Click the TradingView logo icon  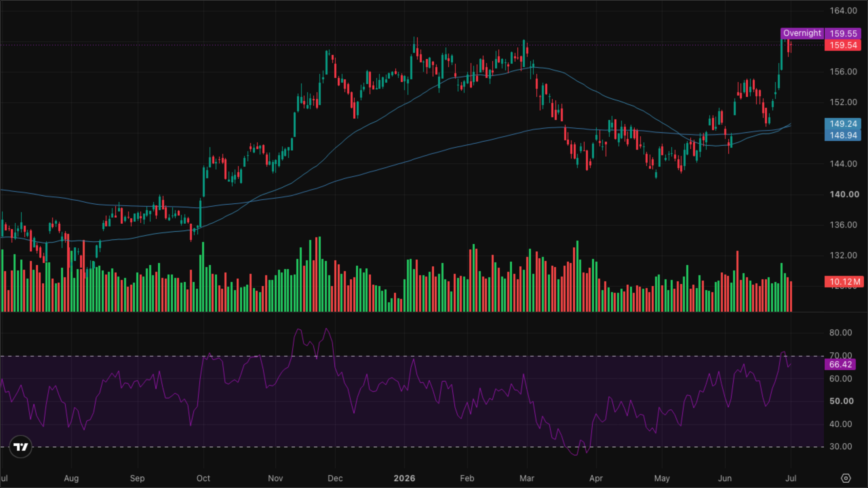[x=21, y=447]
